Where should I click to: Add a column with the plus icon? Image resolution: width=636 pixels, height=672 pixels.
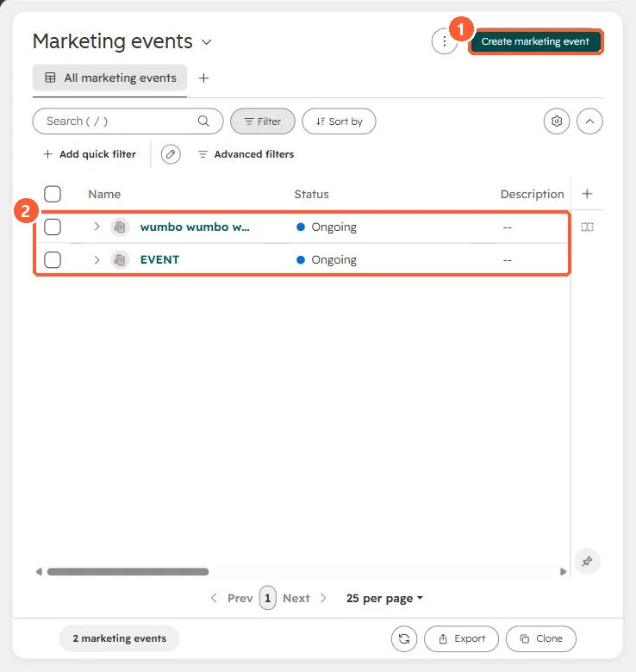point(587,194)
